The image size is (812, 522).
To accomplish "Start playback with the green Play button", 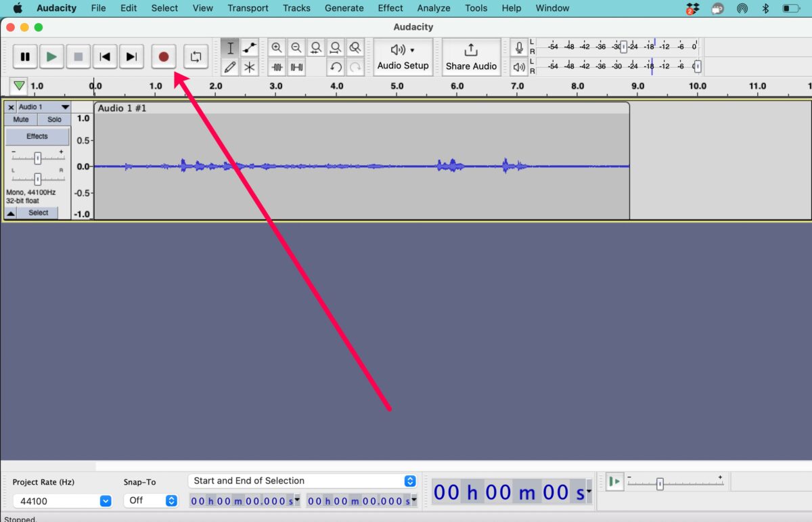I will coord(51,57).
